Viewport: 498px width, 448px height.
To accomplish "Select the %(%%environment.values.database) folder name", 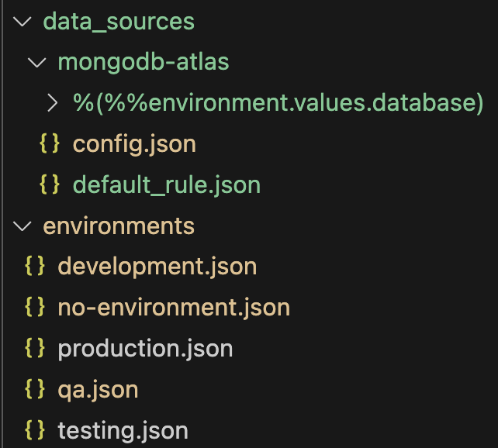I will (x=278, y=103).
